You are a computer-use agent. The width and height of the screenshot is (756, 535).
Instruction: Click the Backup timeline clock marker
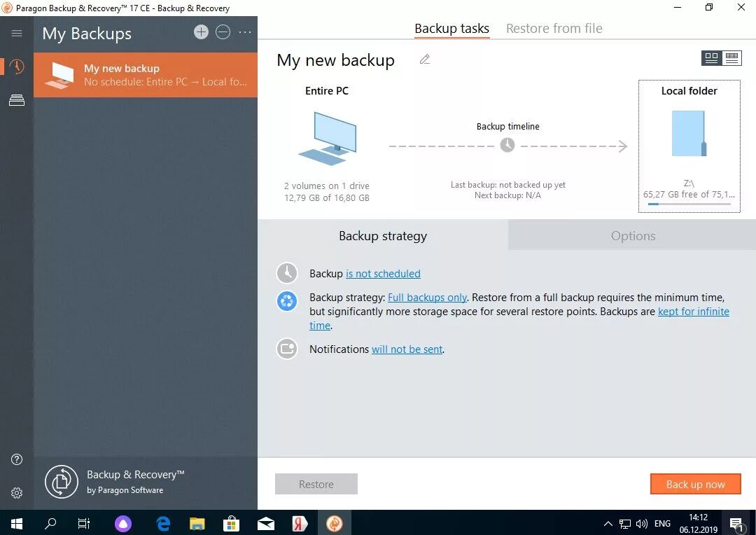pyautogui.click(x=507, y=145)
